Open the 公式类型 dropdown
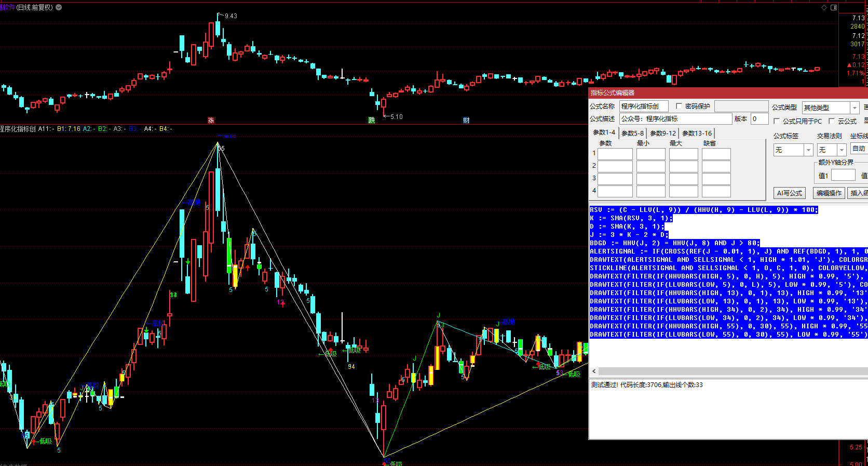 click(x=854, y=108)
